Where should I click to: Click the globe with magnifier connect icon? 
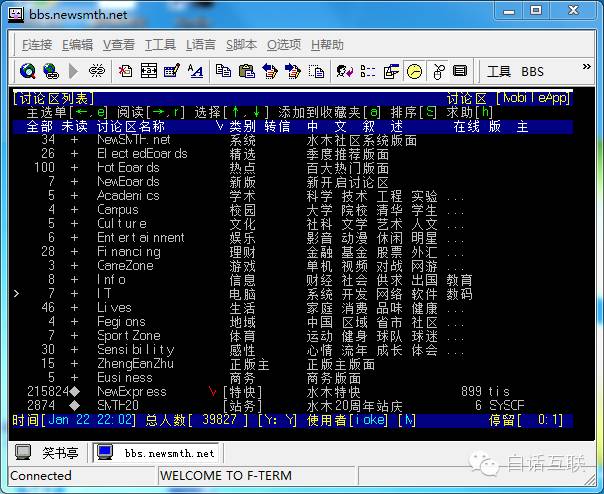pos(28,71)
